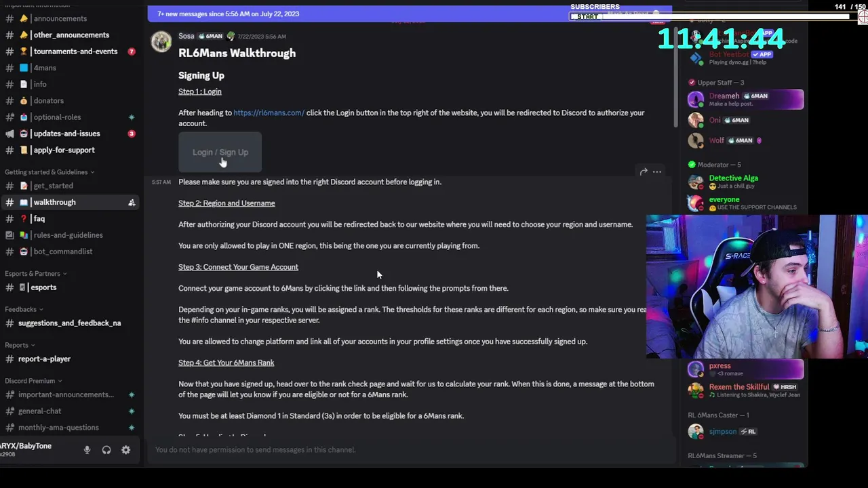Click the APP badge next to Bot Yeetbot
868x488 pixels.
pos(762,54)
